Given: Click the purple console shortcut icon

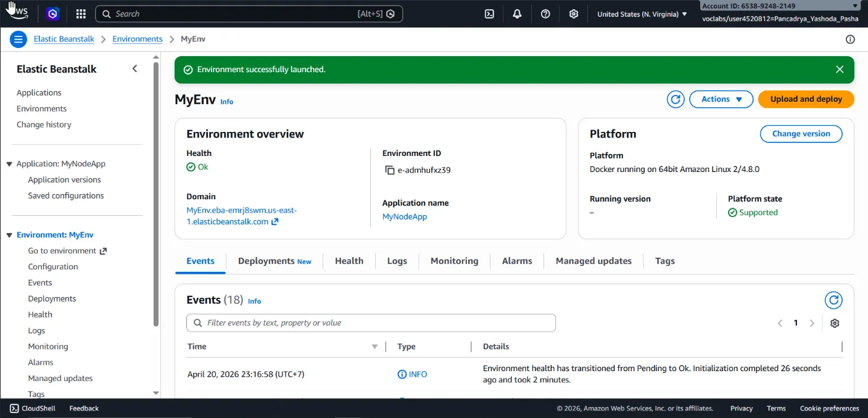Looking at the screenshot, I should [53, 14].
